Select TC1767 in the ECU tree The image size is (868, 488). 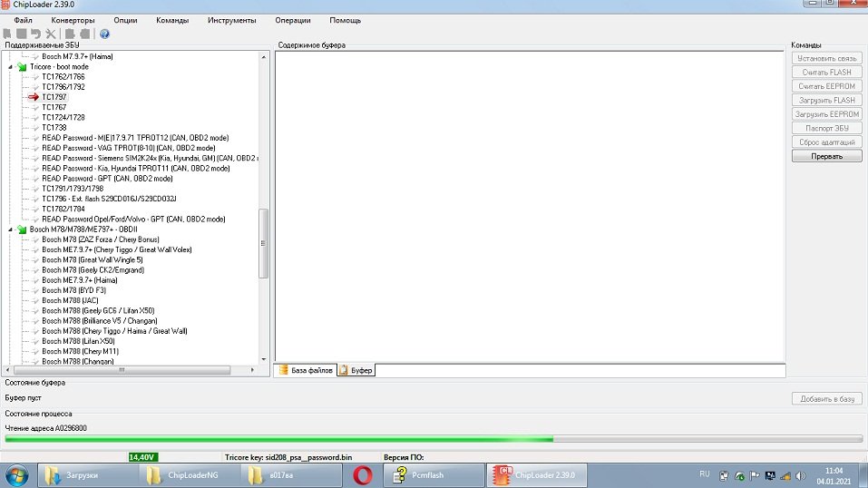pyautogui.click(x=54, y=107)
